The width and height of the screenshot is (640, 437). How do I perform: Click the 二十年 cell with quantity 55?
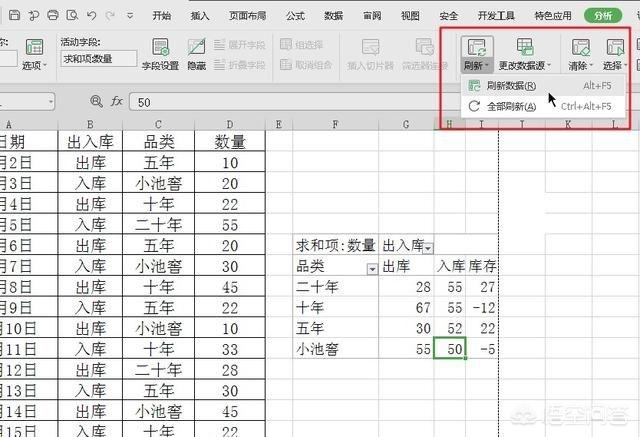coord(159,224)
